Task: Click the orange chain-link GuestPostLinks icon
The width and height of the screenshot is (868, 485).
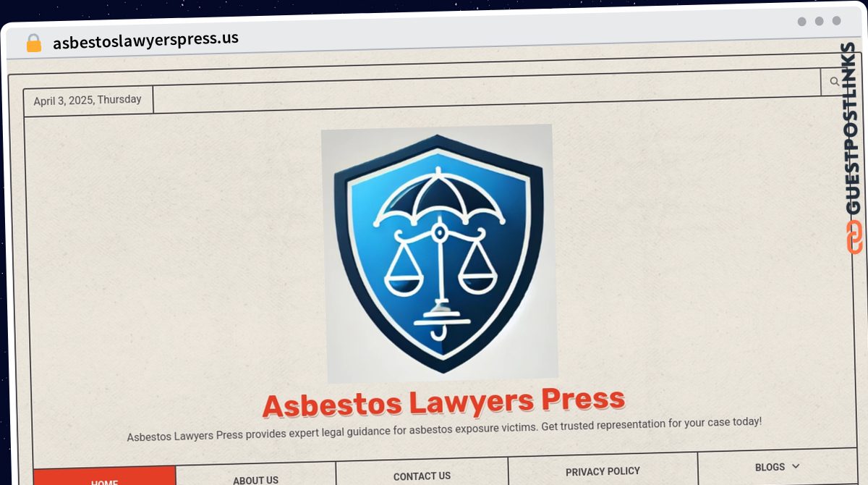Action: (854, 237)
